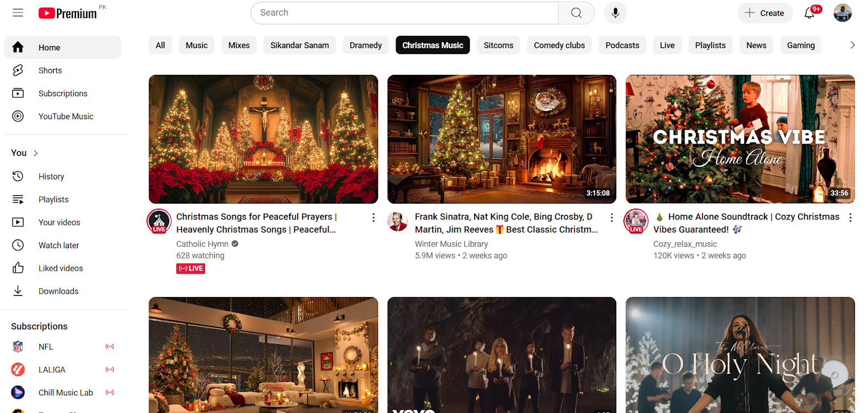868x413 pixels.
Task: Open Catholic Hymn channel avatar
Action: coord(159,221)
